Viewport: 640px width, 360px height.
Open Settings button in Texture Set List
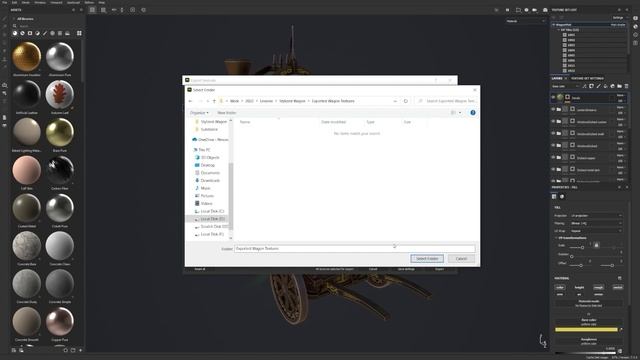pos(618,18)
